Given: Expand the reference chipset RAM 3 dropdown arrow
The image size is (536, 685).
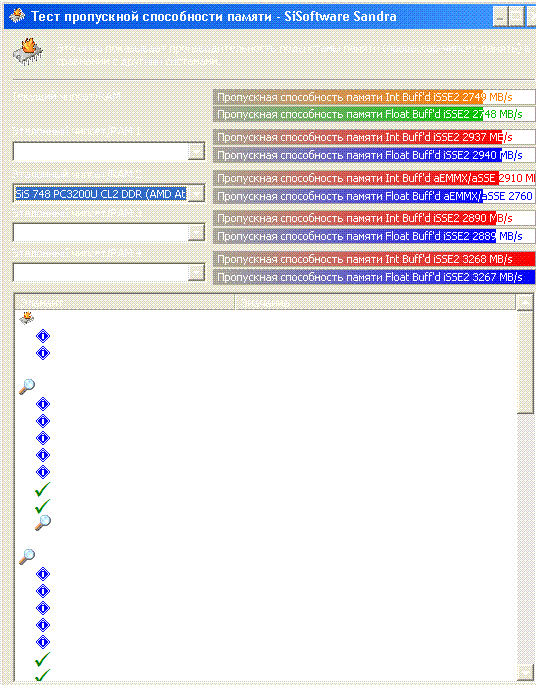Looking at the screenshot, I should tap(196, 233).
